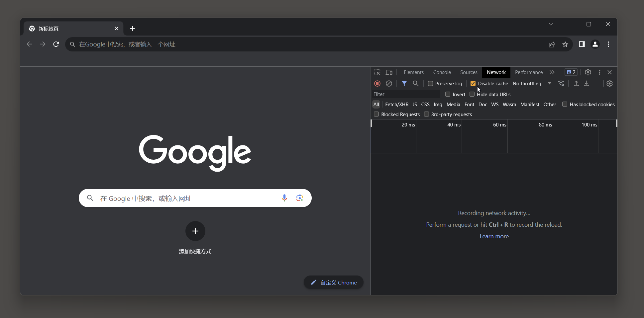This screenshot has width=644, height=318.
Task: Filter requests by Manifest
Action: click(530, 104)
